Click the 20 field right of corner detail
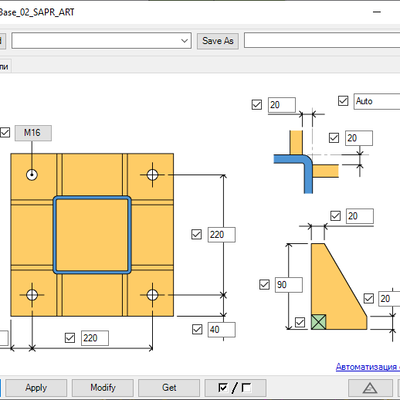The image size is (400, 400). (359, 138)
